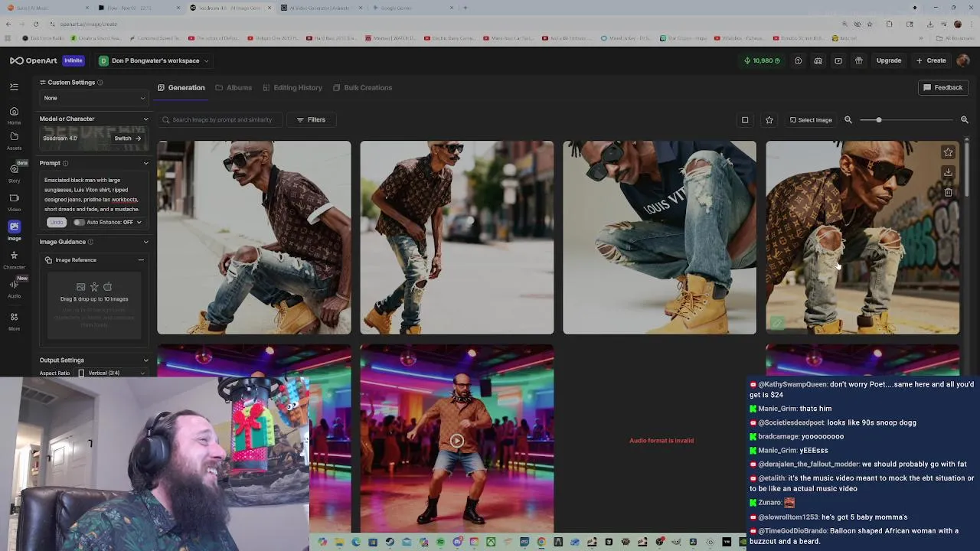Open the user profile avatar
Viewport: 980px width, 551px height.
(963, 60)
